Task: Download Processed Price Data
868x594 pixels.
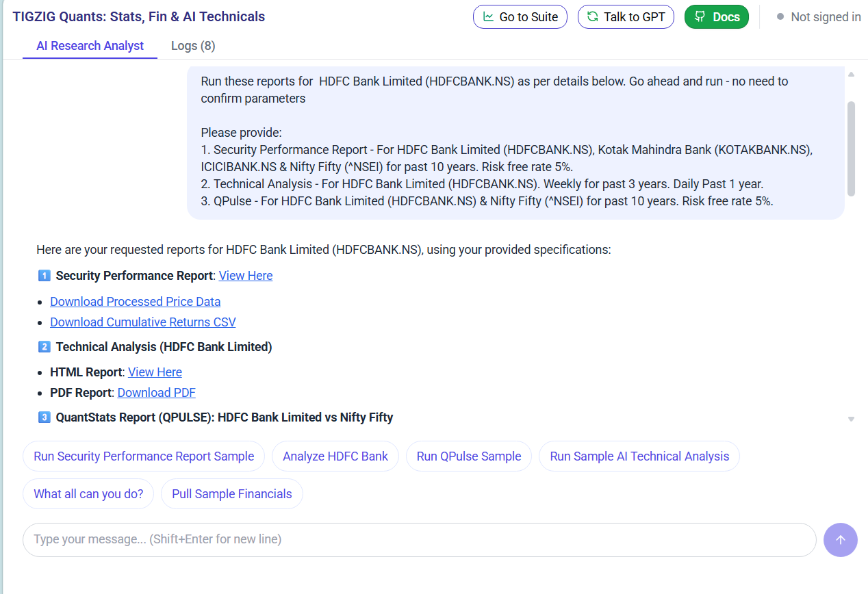Action: point(136,302)
